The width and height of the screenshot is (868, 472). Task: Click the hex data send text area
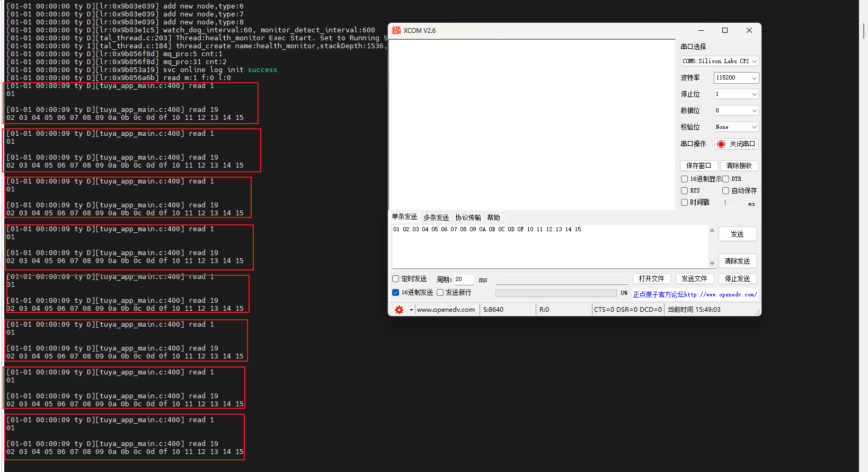(x=550, y=247)
